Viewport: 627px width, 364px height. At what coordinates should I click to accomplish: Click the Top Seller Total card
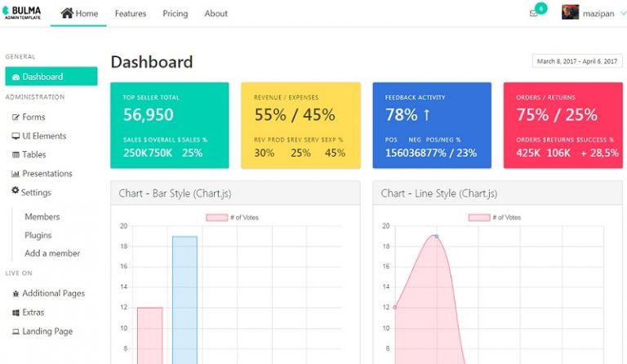[x=170, y=125]
